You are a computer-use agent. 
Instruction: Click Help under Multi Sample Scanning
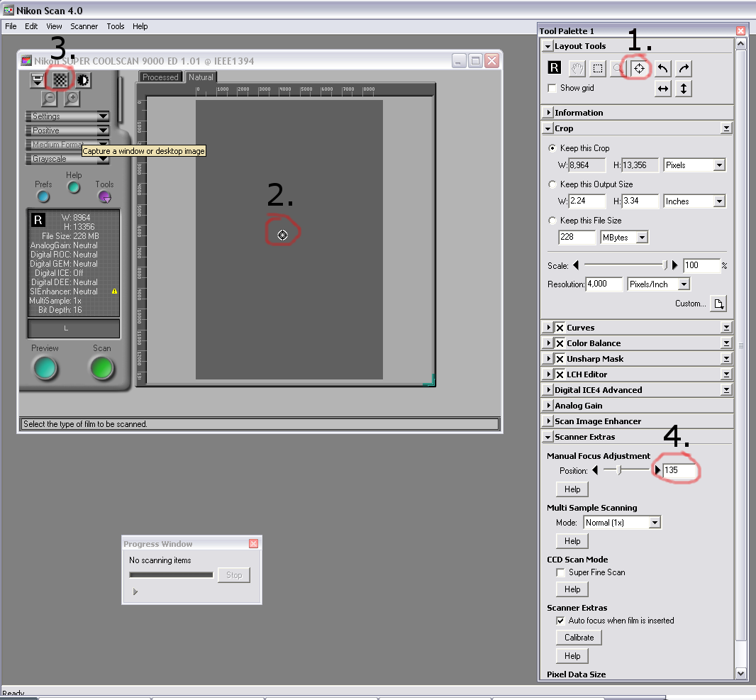click(x=572, y=541)
